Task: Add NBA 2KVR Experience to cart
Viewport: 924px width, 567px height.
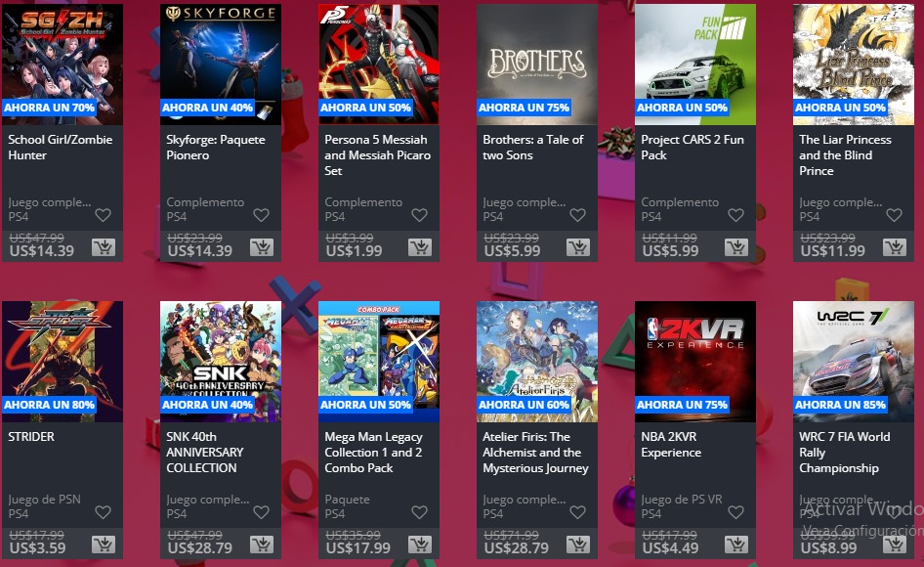Action: click(x=736, y=545)
